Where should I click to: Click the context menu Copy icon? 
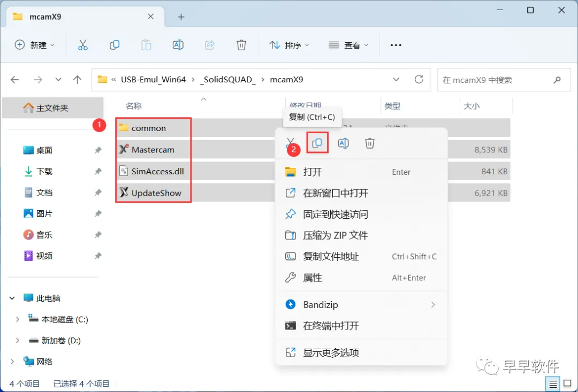pyautogui.click(x=317, y=143)
